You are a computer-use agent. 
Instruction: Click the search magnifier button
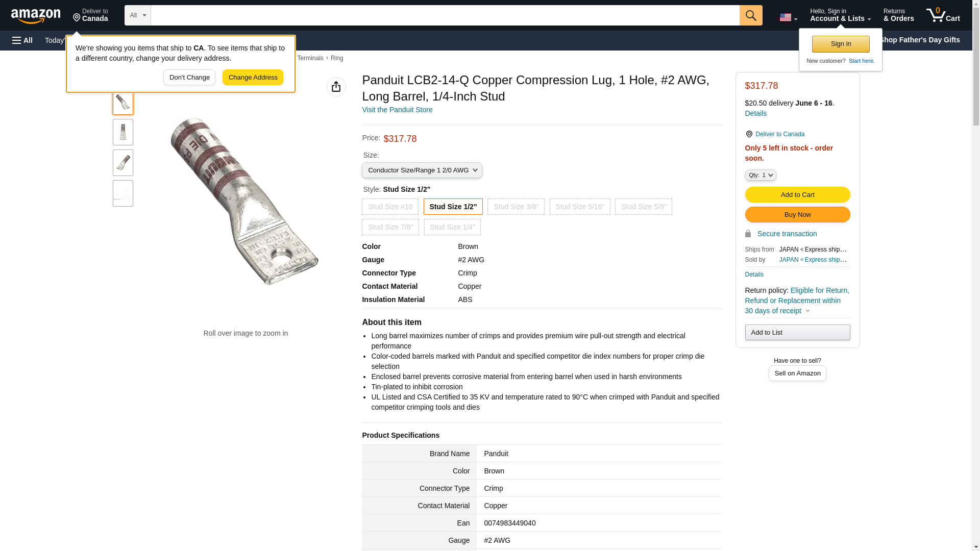750,15
